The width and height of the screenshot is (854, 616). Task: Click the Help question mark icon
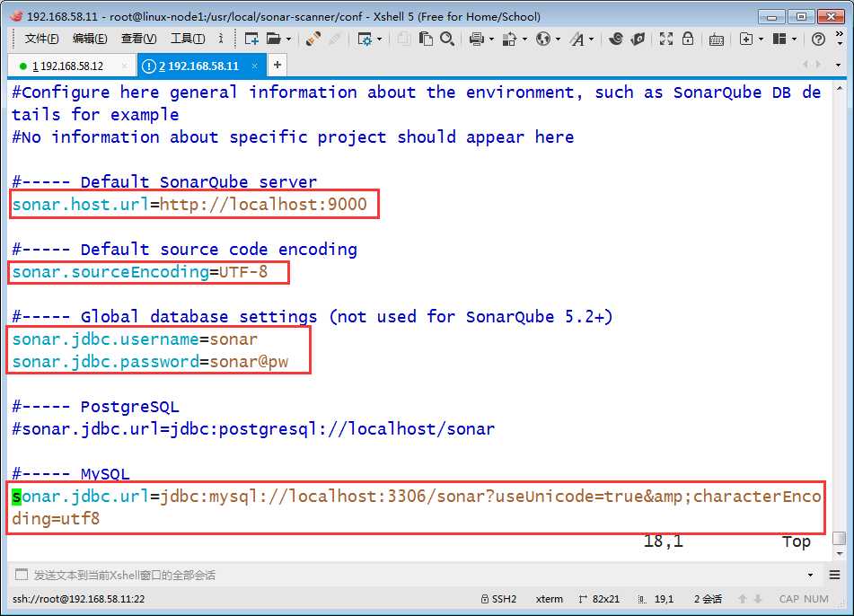(x=818, y=39)
